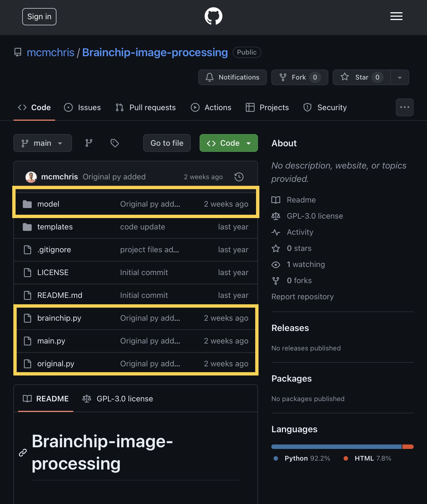Star this repository
Screen dimensions: 427x504
click(x=362, y=77)
